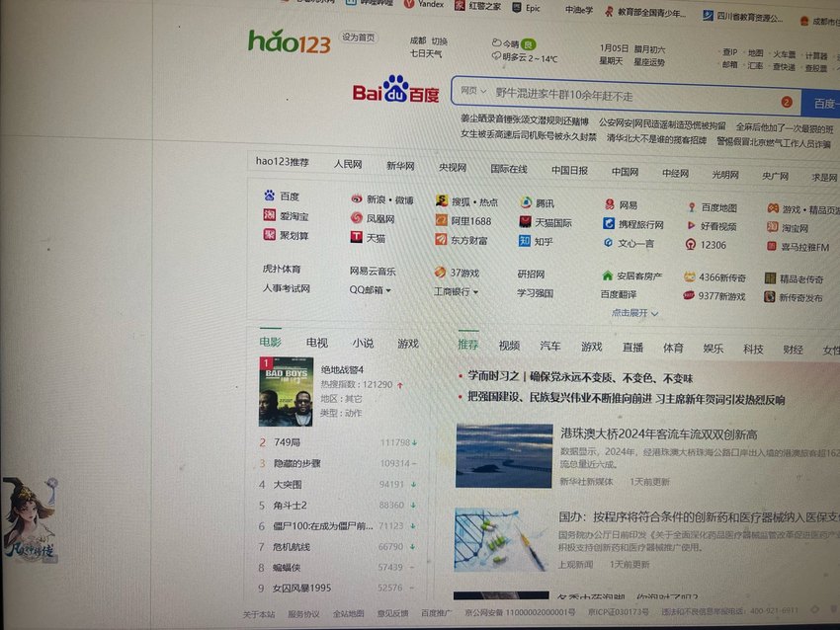
Task: Open Epic bookmark in browser bar
Action: (527, 8)
